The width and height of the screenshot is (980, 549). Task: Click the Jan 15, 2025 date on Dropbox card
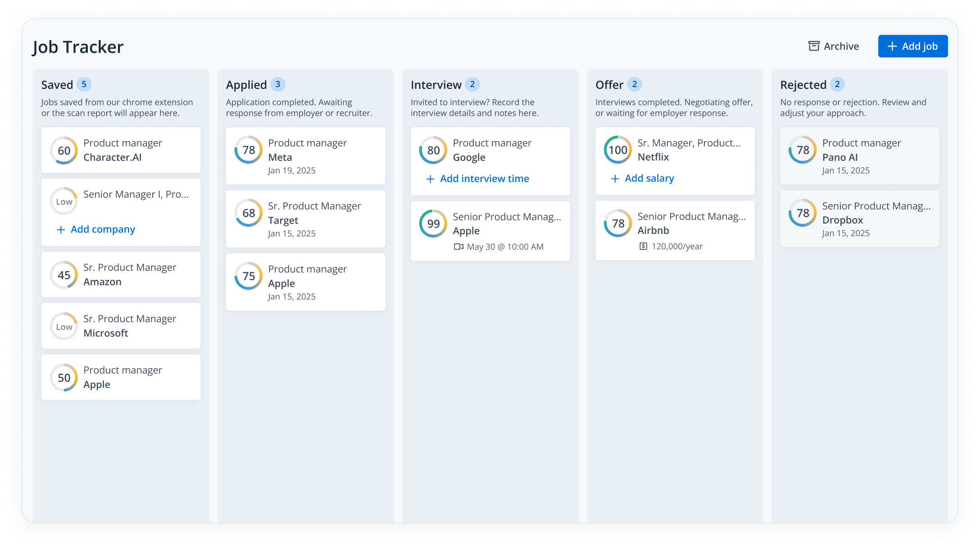(846, 233)
